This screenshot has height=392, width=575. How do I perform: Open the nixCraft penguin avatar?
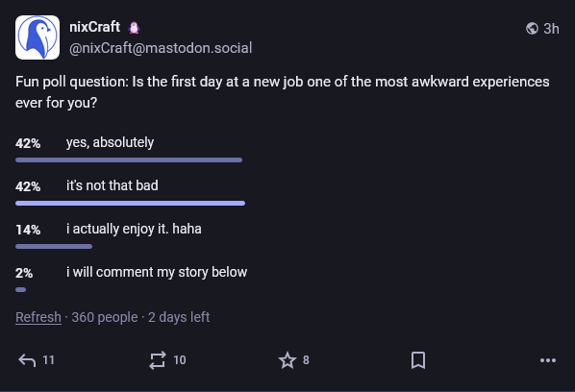click(37, 37)
